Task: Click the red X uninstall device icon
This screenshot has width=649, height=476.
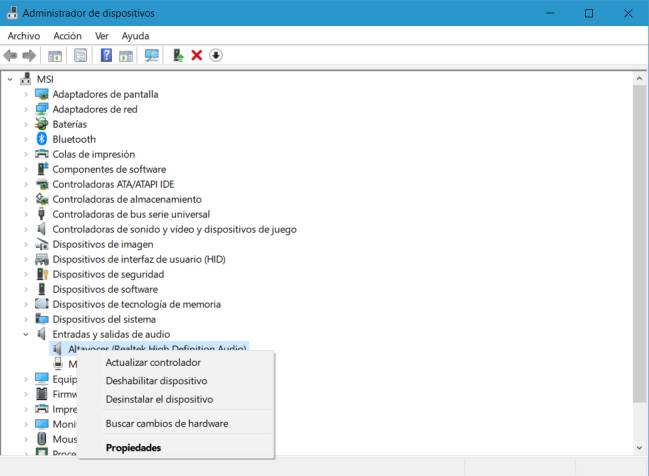Action: tap(197, 55)
